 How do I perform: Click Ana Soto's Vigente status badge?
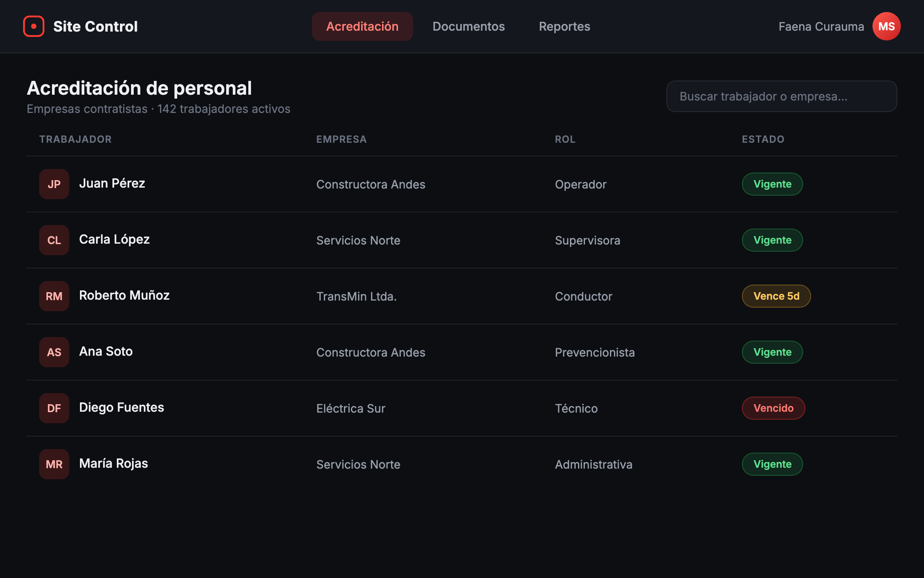(773, 352)
